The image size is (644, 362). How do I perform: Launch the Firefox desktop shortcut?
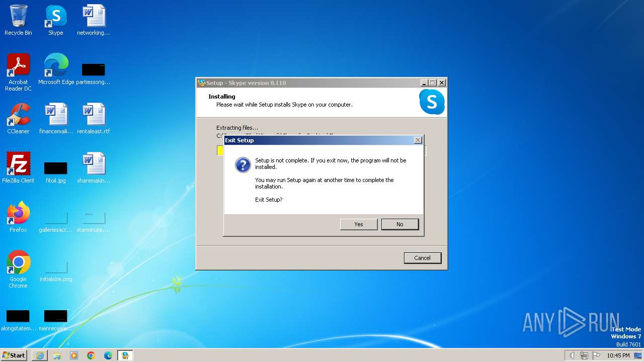click(18, 217)
